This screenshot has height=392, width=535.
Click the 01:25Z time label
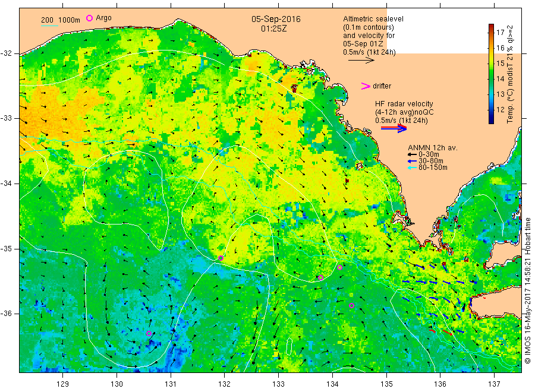(274, 29)
